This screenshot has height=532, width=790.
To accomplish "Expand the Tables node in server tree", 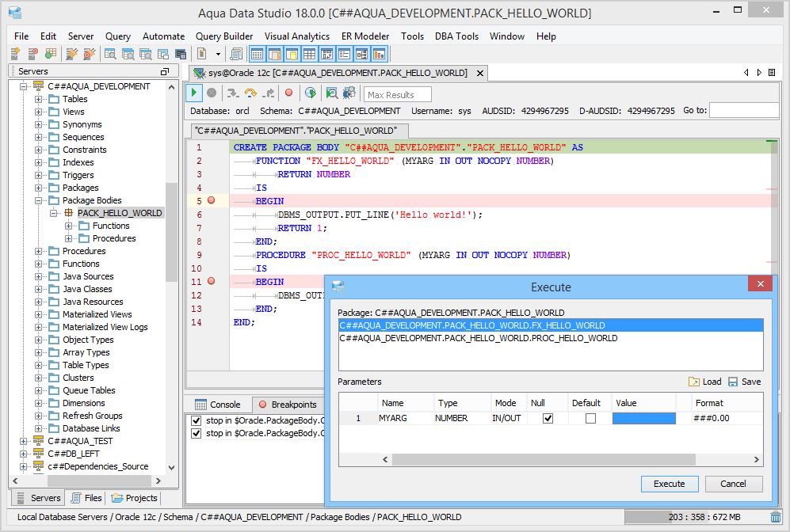I will (x=38, y=99).
